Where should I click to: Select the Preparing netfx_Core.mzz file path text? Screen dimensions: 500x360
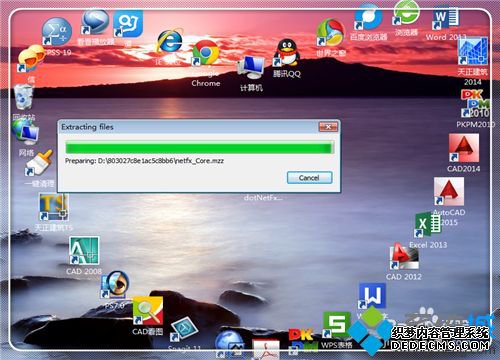point(144,161)
